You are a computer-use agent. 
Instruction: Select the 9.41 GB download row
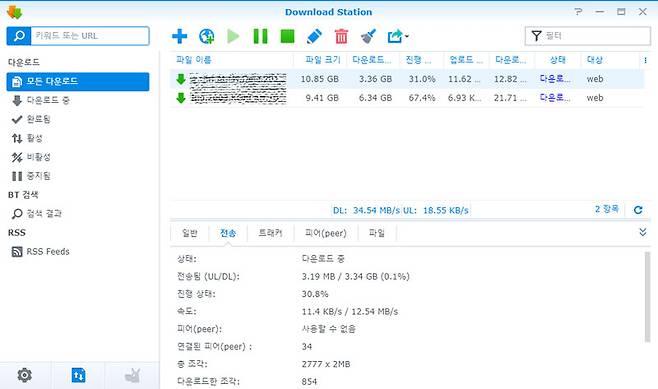coord(407,98)
